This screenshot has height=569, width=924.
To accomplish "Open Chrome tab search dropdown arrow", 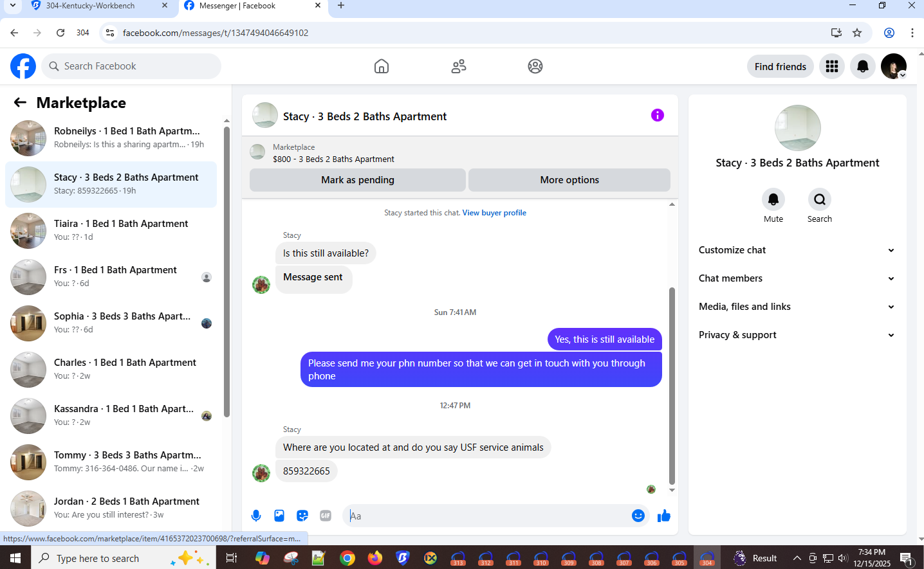I will click(x=12, y=6).
